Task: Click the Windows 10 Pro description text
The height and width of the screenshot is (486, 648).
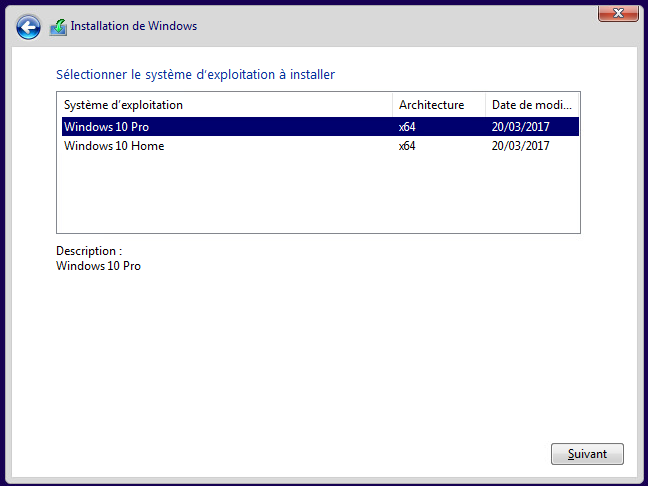Action: pos(98,266)
